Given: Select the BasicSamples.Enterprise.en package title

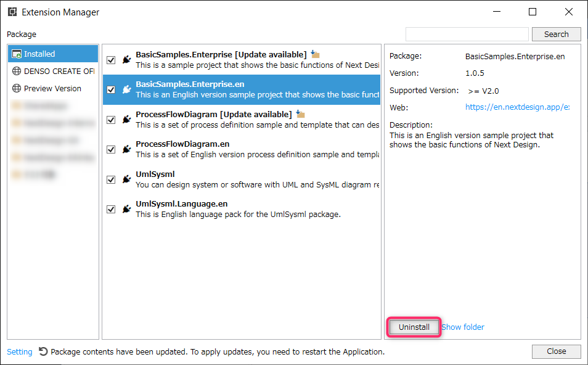Looking at the screenshot, I should pos(190,84).
